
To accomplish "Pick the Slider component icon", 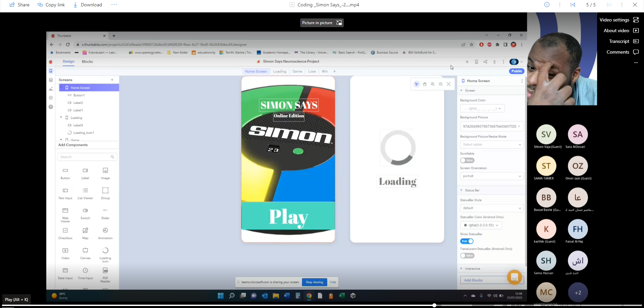I will (105, 210).
